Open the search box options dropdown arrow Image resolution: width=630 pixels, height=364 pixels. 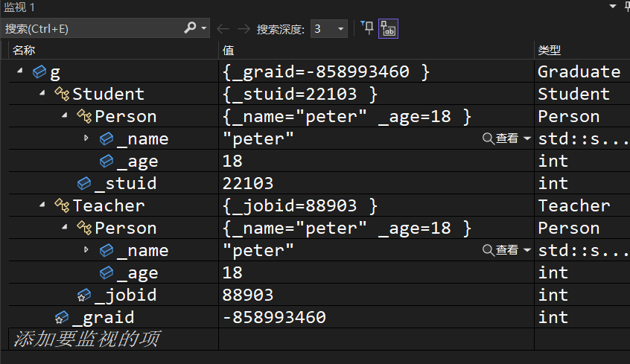point(205,29)
